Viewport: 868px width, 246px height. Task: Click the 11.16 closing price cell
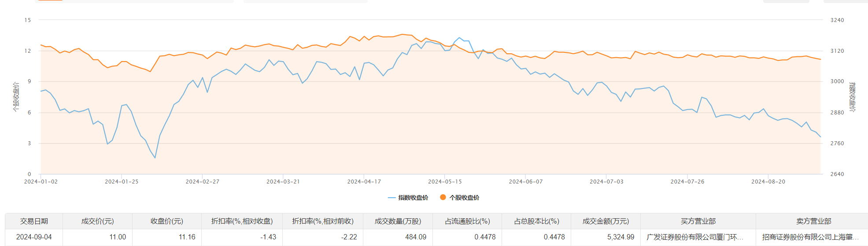coord(187,237)
